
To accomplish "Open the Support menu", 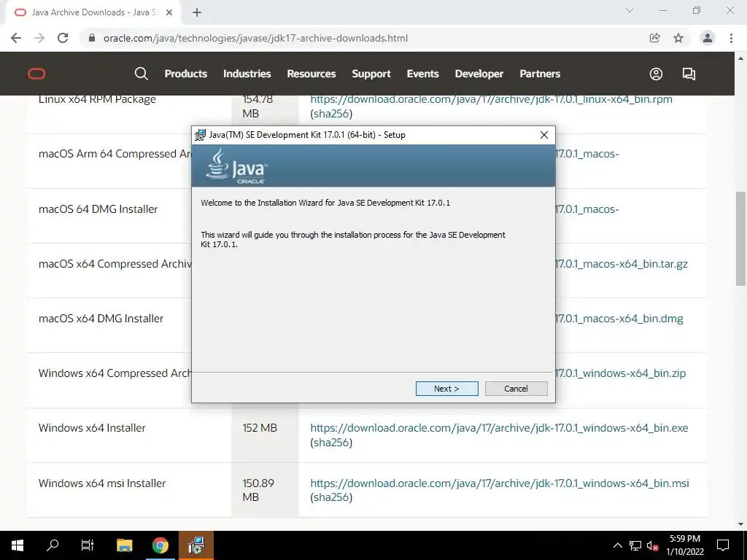I will [x=371, y=74].
